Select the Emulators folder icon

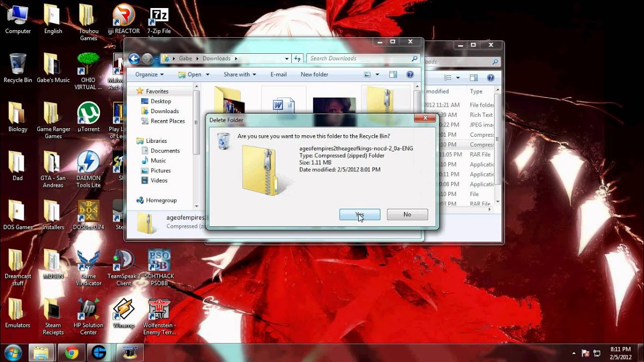tap(18, 313)
